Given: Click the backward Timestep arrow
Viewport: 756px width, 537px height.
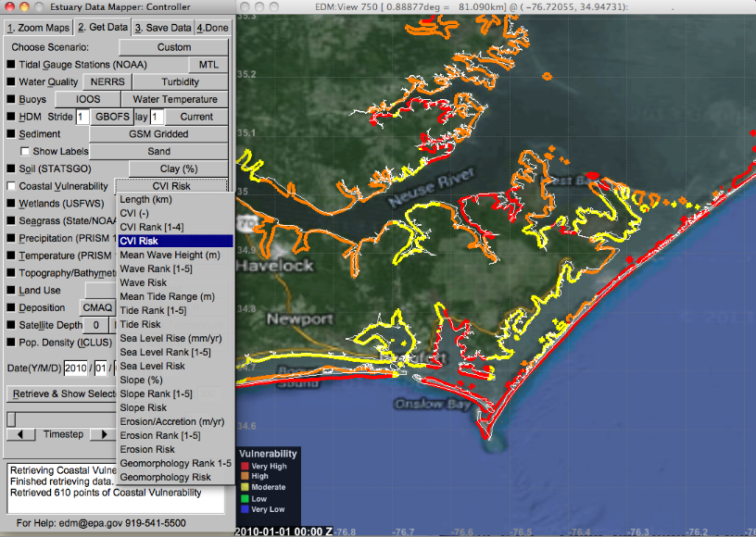Looking at the screenshot, I should pyautogui.click(x=19, y=434).
